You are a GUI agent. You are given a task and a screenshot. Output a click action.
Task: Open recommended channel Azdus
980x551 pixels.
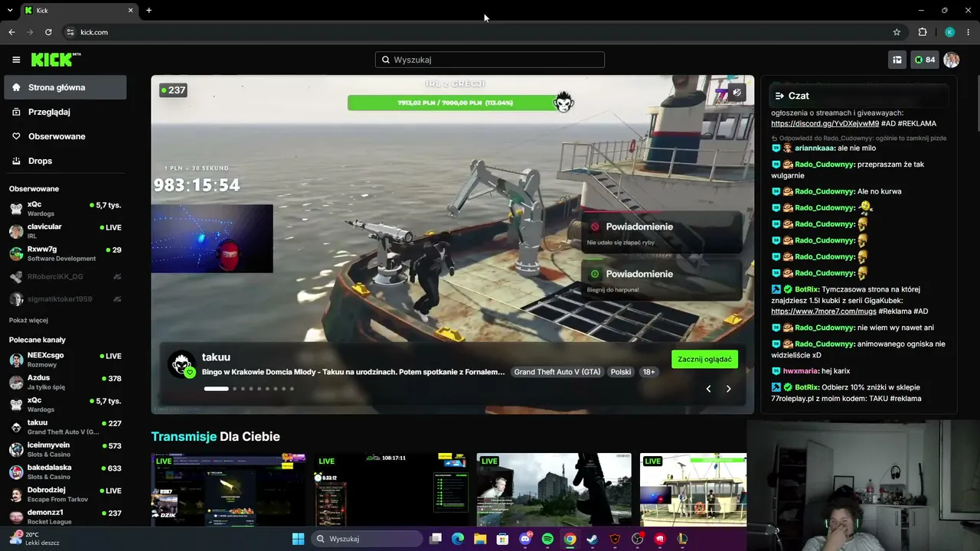[x=65, y=382]
